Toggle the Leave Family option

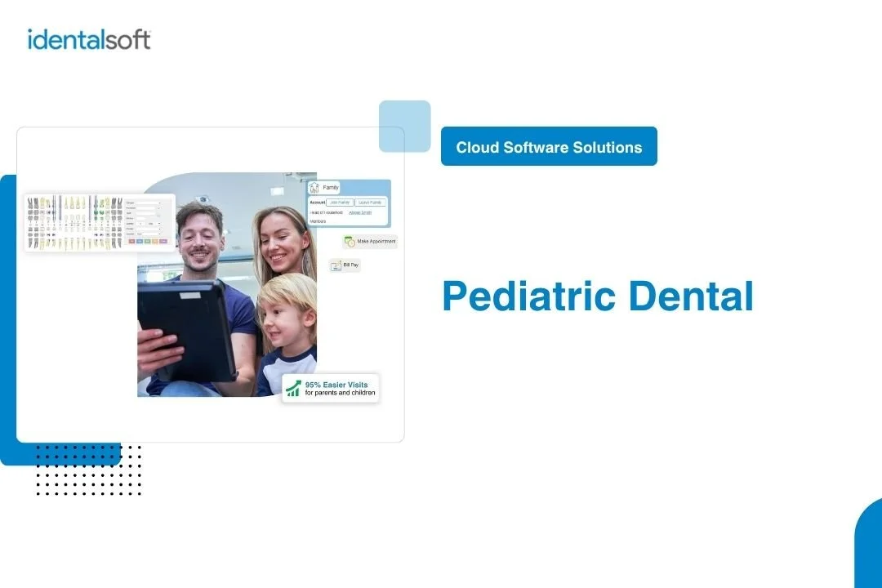371,203
